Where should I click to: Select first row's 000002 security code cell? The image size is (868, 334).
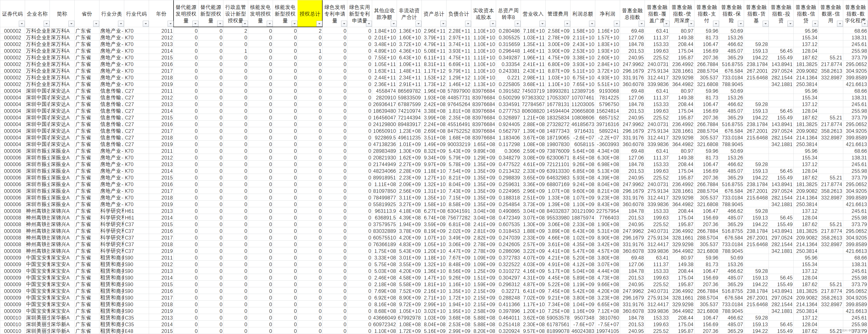pos(12,31)
